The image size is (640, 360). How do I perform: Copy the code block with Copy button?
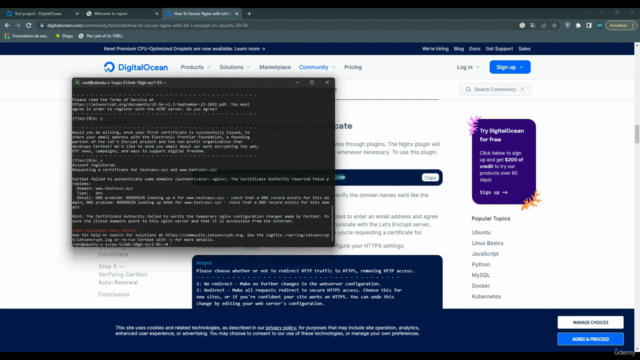click(x=430, y=178)
